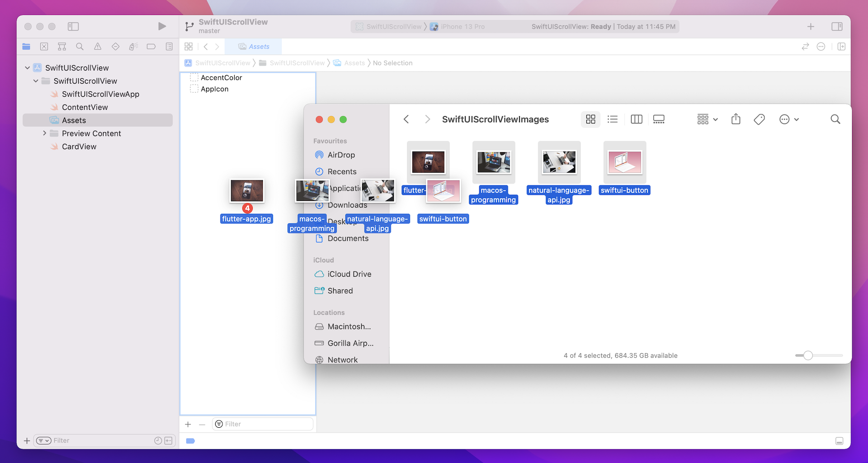Click the Tags icon in Finder toolbar
Screen dimensions: 868x463
coord(759,119)
